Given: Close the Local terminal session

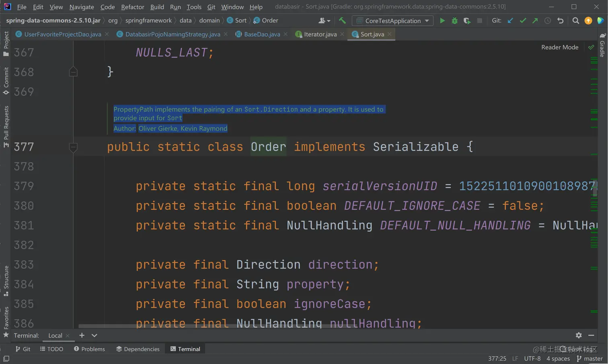Looking at the screenshot, I should click(x=68, y=335).
